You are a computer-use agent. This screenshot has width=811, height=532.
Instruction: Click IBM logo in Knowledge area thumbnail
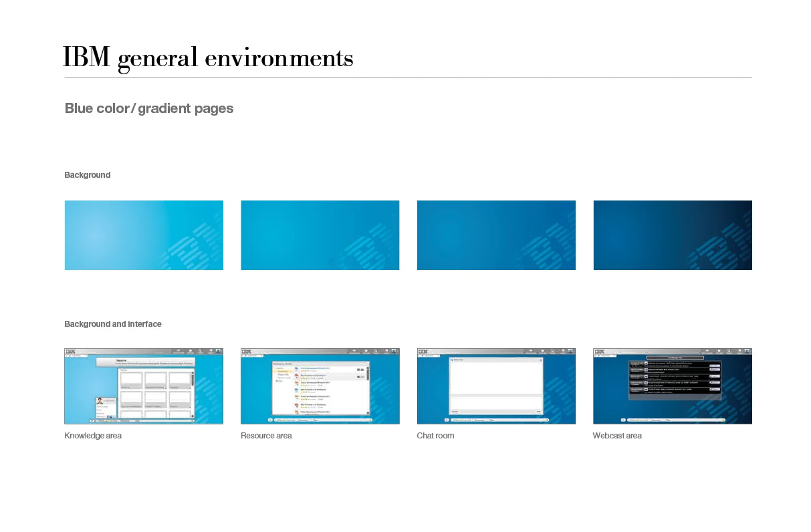[x=70, y=352]
